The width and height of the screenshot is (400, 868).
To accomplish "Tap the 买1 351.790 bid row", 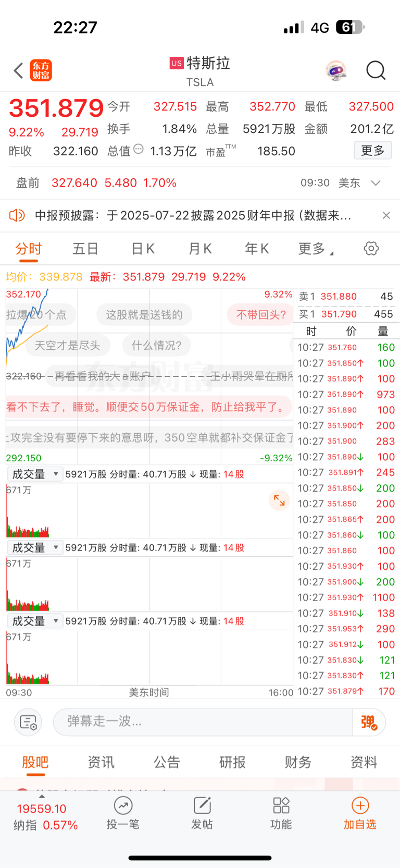I will pos(346,314).
